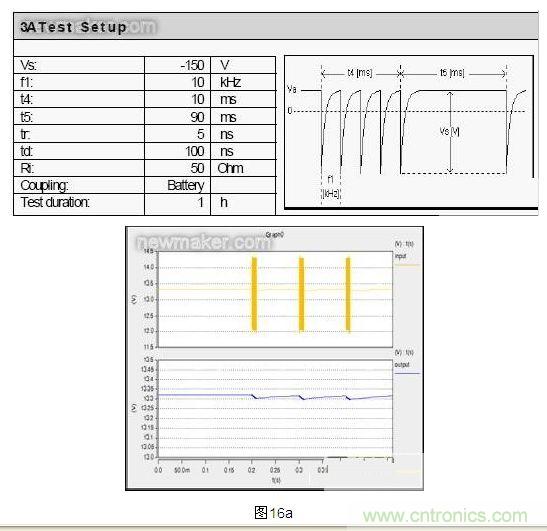Select the input legend line in the upper graph
547x531 pixels.
point(407,265)
